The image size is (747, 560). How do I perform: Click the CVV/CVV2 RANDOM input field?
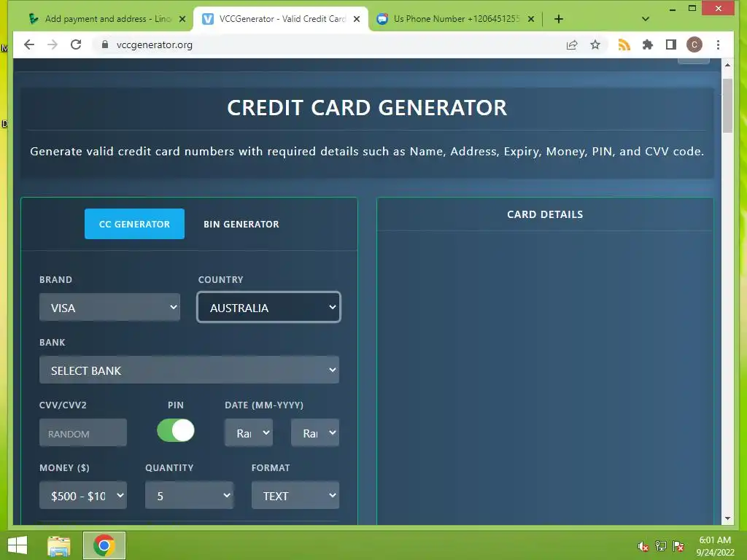coord(83,433)
